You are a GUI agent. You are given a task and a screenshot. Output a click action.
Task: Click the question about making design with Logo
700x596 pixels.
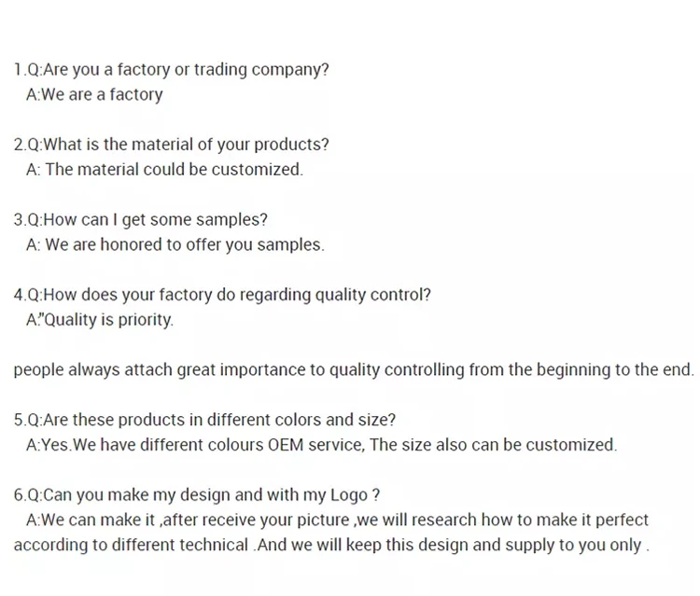[197, 494]
